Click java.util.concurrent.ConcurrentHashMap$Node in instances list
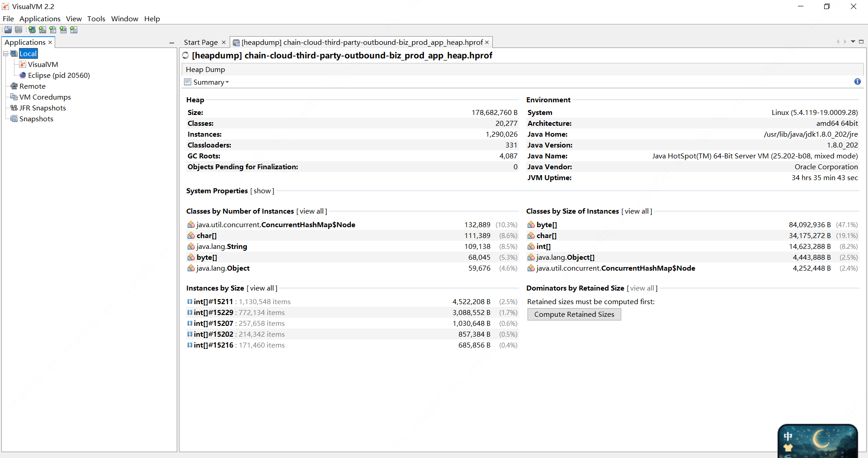This screenshot has width=868, height=458. (276, 224)
